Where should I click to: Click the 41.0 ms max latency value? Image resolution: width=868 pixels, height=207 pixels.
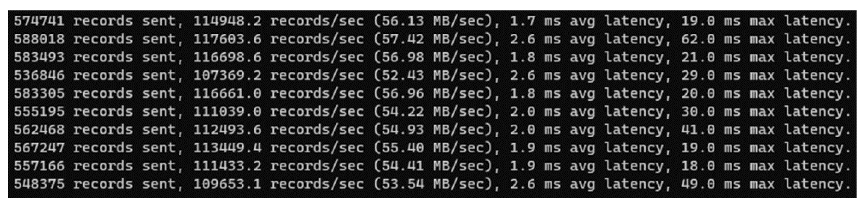pos(698,130)
